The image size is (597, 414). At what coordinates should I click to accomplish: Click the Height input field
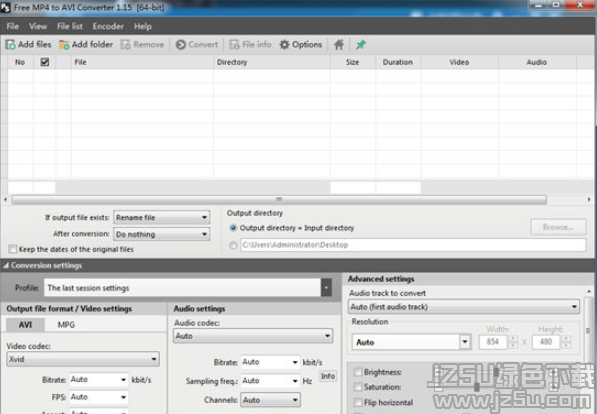click(x=546, y=342)
